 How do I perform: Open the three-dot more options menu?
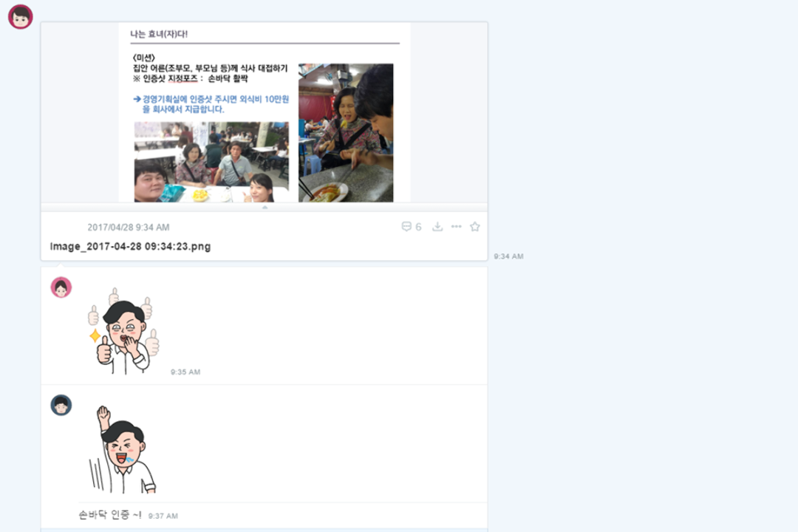tap(456, 227)
